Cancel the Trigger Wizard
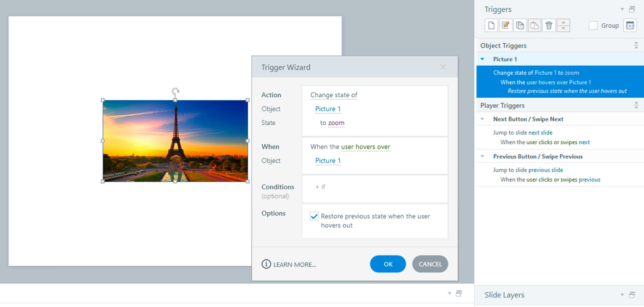 pyautogui.click(x=430, y=264)
